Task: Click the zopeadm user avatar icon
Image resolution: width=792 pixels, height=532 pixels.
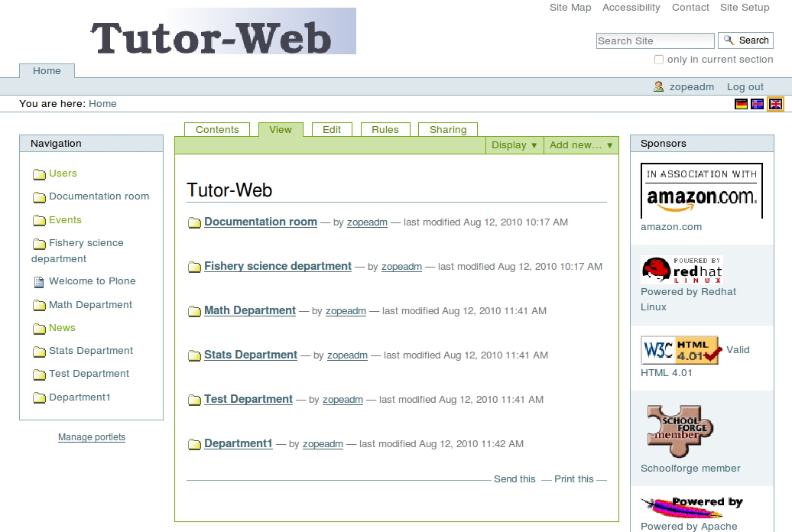Action: pyautogui.click(x=659, y=87)
